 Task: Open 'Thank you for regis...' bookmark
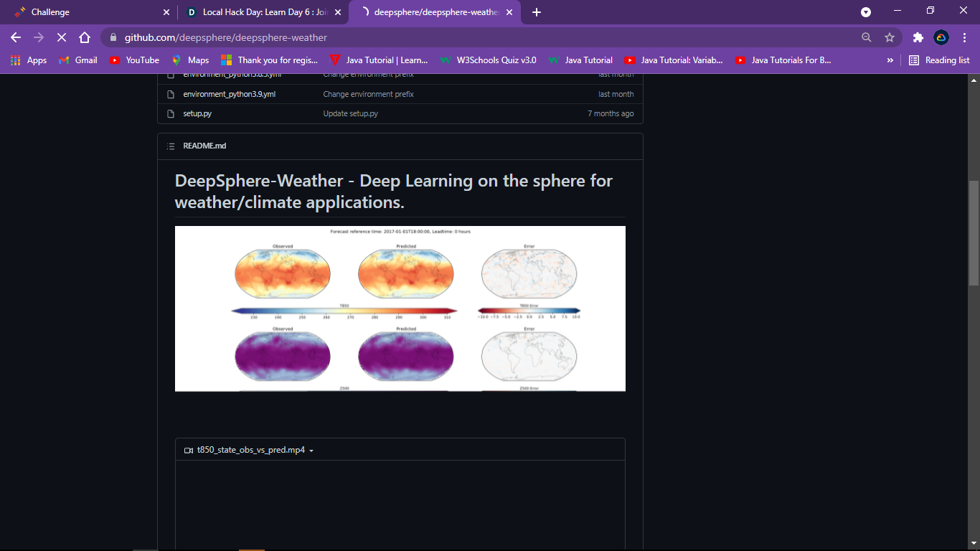pos(269,60)
